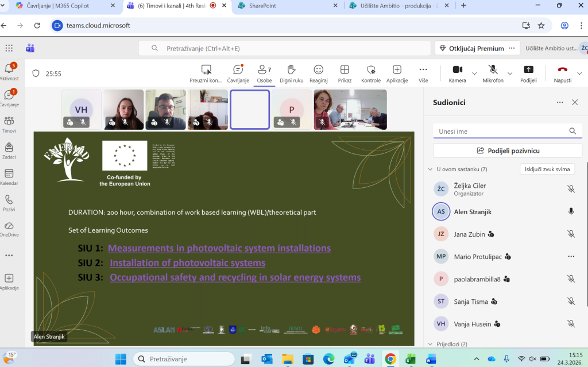588x367 pixels.
Task: Click the 'Podijeli pozivnicu' button
Action: tap(508, 150)
